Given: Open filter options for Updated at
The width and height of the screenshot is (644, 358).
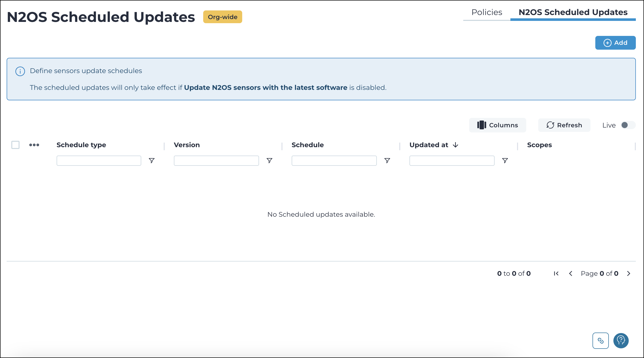Looking at the screenshot, I should click(505, 161).
